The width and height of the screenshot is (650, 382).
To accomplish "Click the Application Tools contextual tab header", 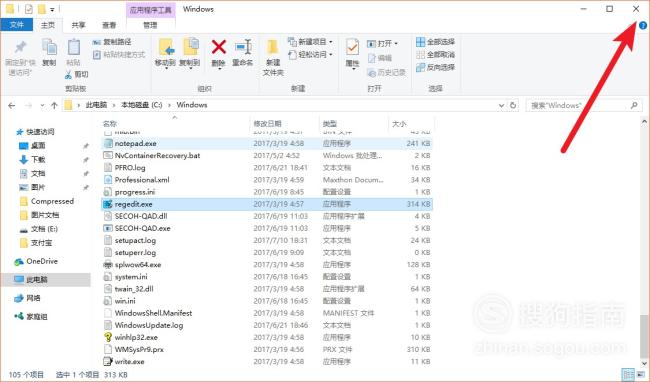I will point(150,10).
